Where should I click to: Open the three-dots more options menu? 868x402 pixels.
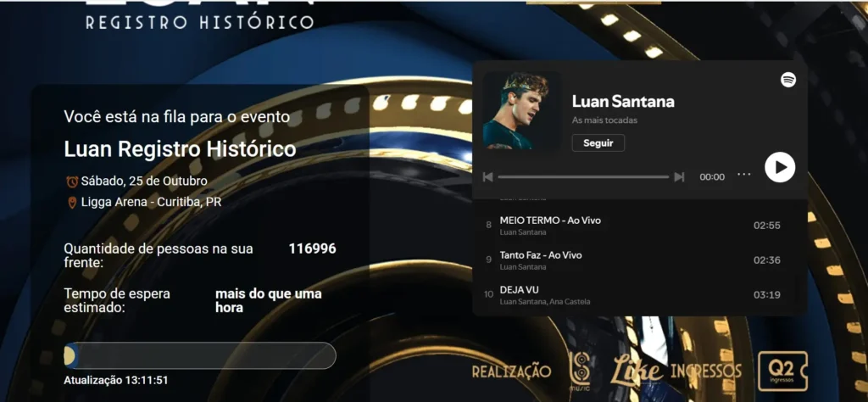tap(744, 175)
